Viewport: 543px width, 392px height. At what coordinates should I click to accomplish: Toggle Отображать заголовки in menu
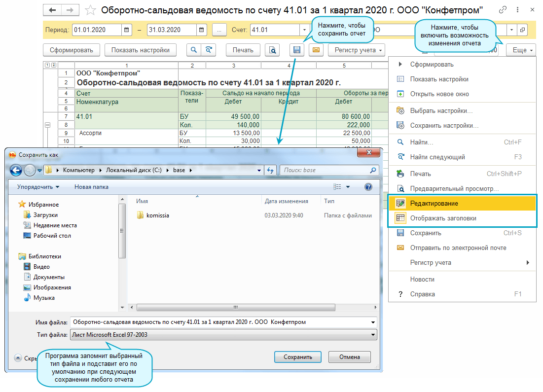[462, 218]
